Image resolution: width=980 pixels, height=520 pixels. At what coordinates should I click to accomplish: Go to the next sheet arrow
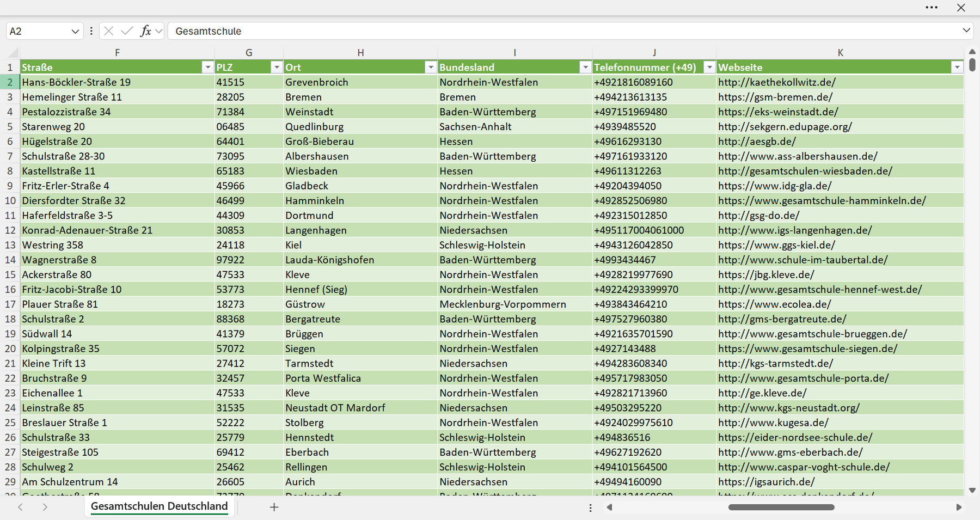click(45, 507)
